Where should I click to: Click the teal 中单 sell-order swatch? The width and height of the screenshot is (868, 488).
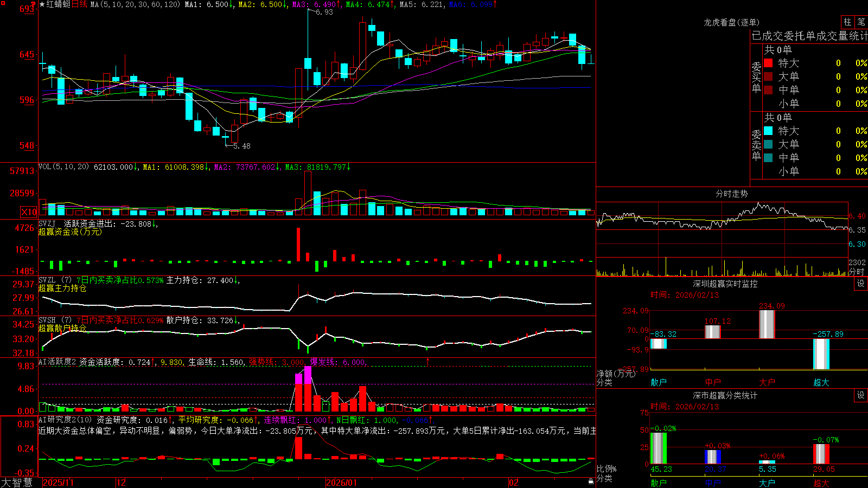click(x=768, y=158)
